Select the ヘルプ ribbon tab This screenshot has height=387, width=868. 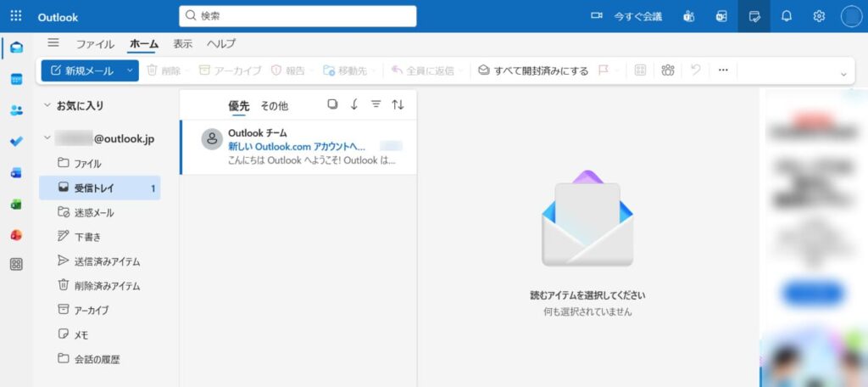[x=221, y=44]
